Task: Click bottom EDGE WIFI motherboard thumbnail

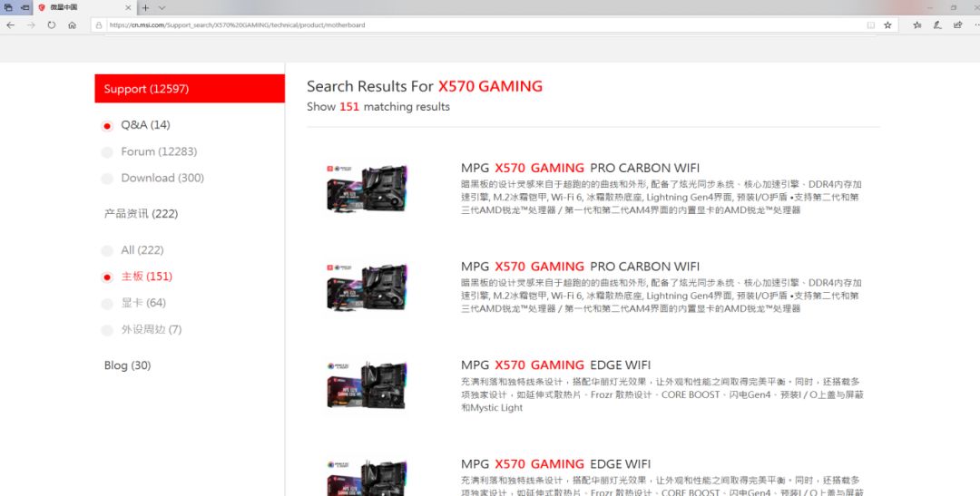Action: pos(367,478)
